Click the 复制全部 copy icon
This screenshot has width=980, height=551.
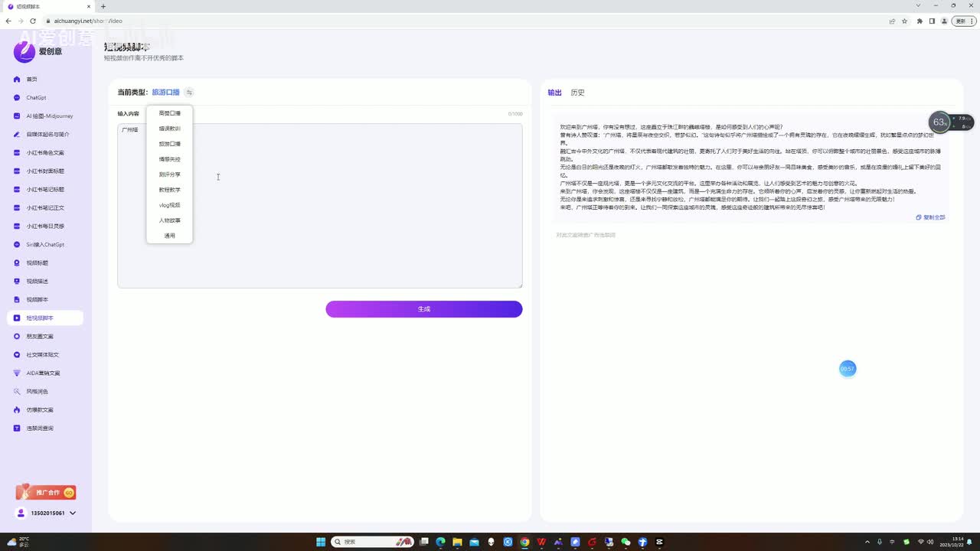coord(919,217)
